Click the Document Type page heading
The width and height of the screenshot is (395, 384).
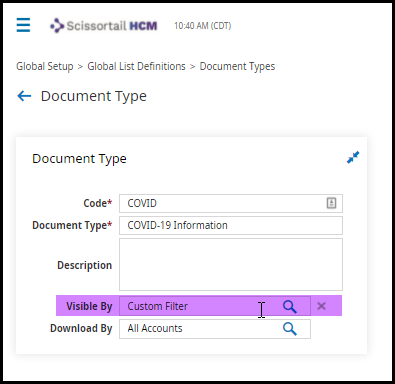coord(94,96)
